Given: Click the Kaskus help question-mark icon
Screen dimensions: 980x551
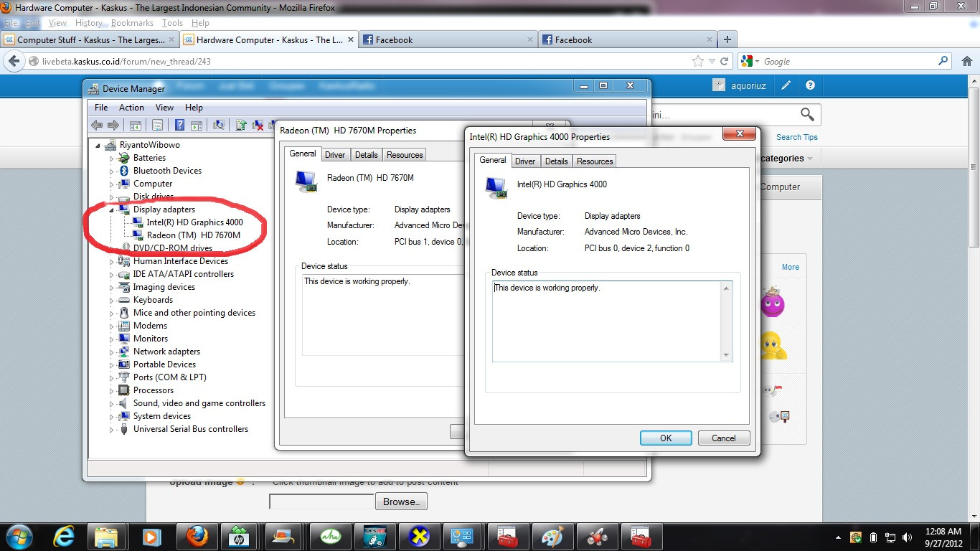Looking at the screenshot, I should (810, 85).
